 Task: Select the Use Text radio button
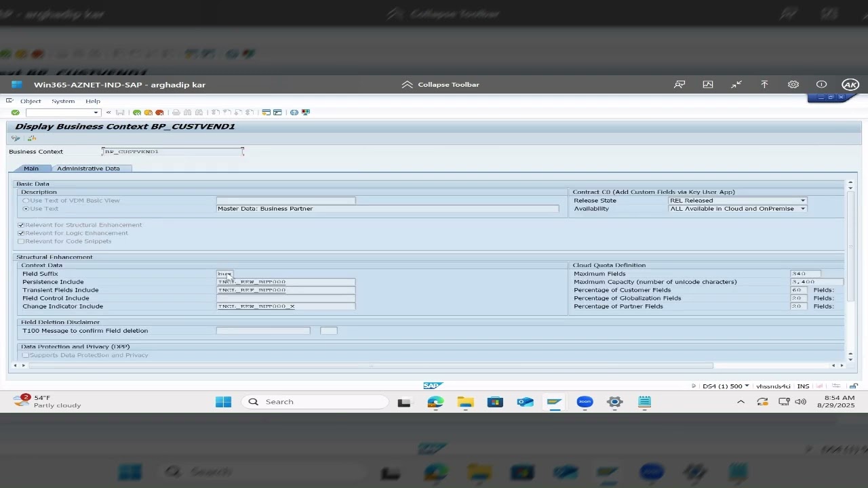[x=26, y=209]
